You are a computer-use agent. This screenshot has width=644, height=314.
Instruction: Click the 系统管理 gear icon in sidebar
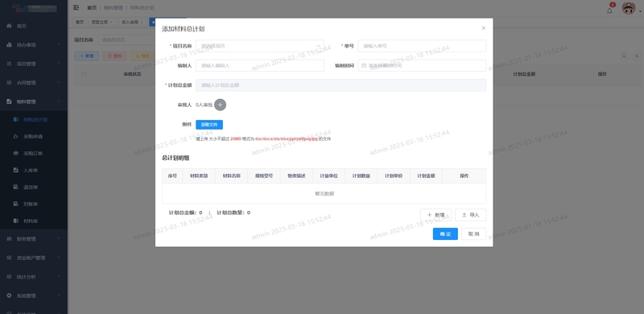(x=9, y=295)
